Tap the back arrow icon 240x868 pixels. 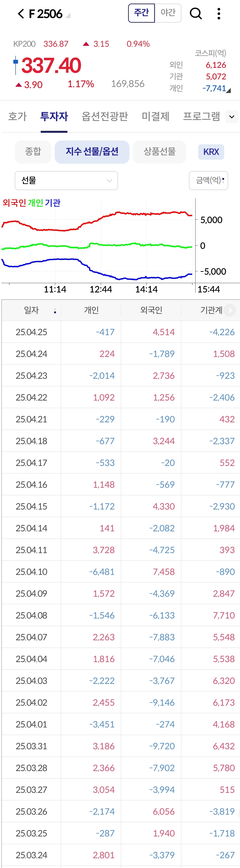(21, 14)
